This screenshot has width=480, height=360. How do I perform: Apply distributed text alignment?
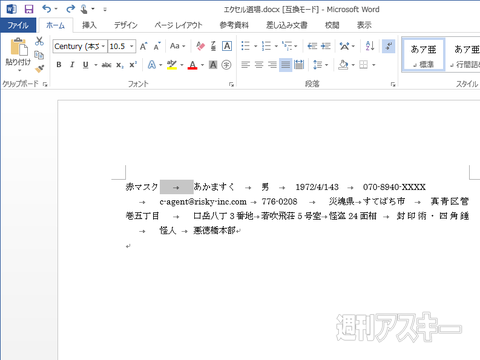pyautogui.click(x=299, y=65)
